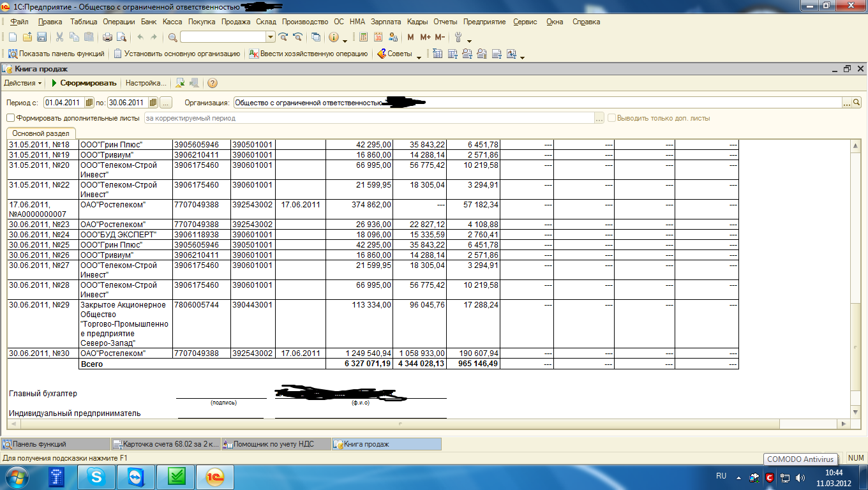Image resolution: width=868 pixels, height=490 pixels.
Task: Open the Отчеты menu
Action: [445, 22]
